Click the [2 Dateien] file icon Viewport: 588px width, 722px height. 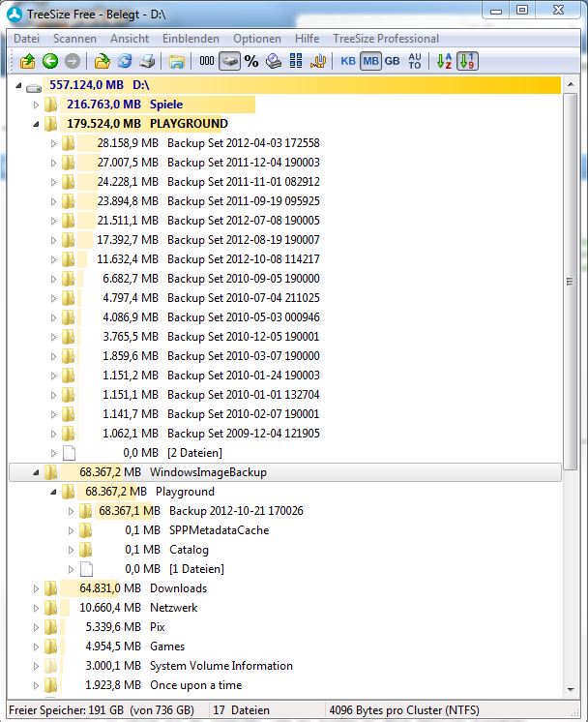[x=69, y=453]
